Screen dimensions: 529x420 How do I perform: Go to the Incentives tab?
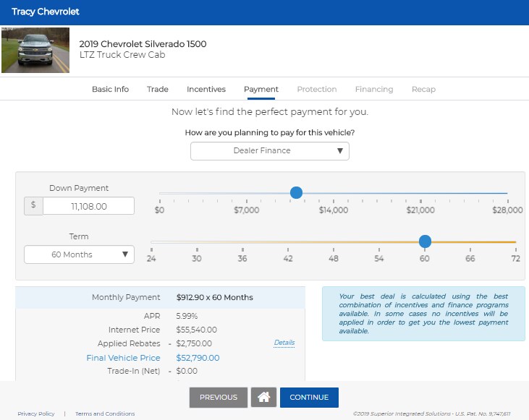pyautogui.click(x=206, y=90)
